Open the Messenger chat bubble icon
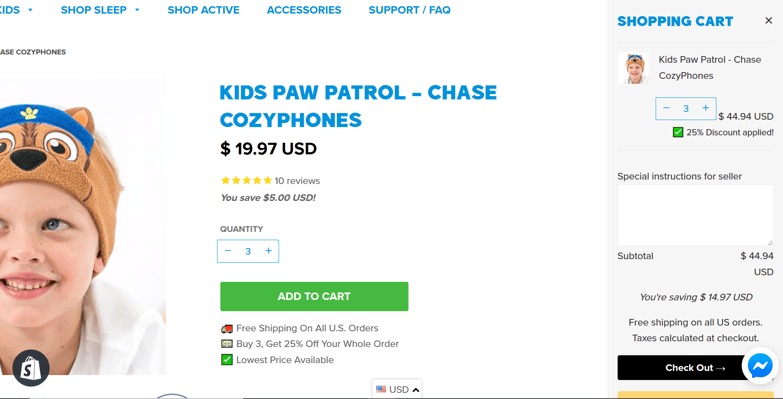This screenshot has height=399, width=783. coord(761,366)
